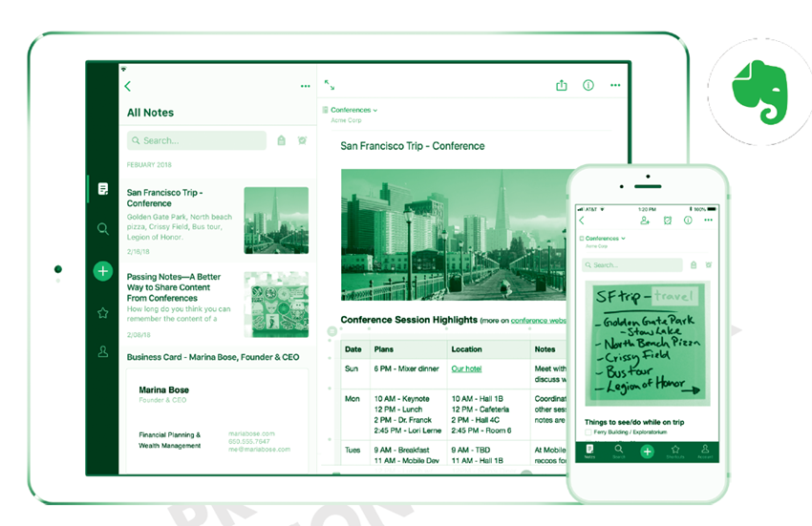The image size is (812, 526).
Task: Check the Ferry Building / Exploratorium checkbox
Action: pyautogui.click(x=588, y=431)
